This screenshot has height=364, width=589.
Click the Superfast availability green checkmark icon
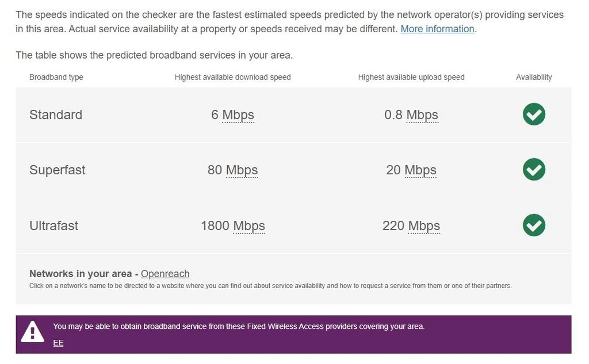pyautogui.click(x=534, y=170)
